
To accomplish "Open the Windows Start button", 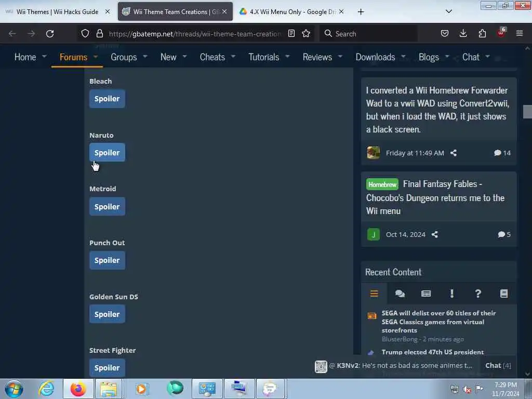I will pyautogui.click(x=14, y=389).
